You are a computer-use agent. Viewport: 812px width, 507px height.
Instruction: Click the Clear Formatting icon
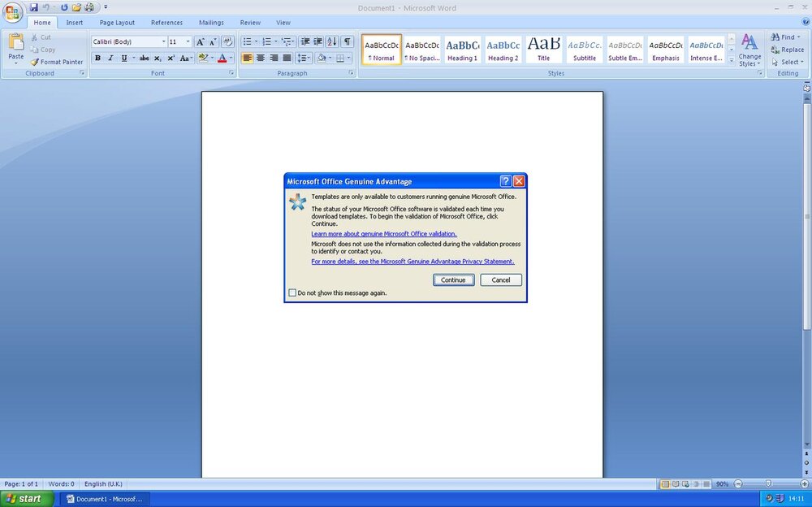point(228,42)
